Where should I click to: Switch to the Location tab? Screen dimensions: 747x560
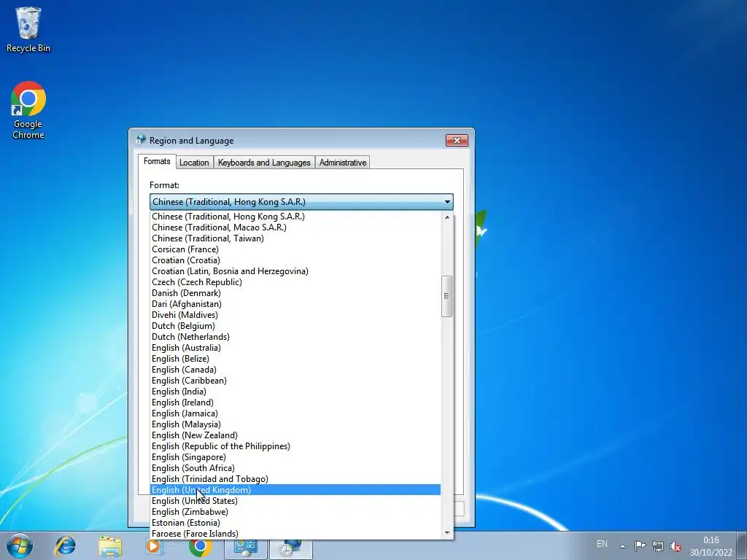pyautogui.click(x=194, y=163)
